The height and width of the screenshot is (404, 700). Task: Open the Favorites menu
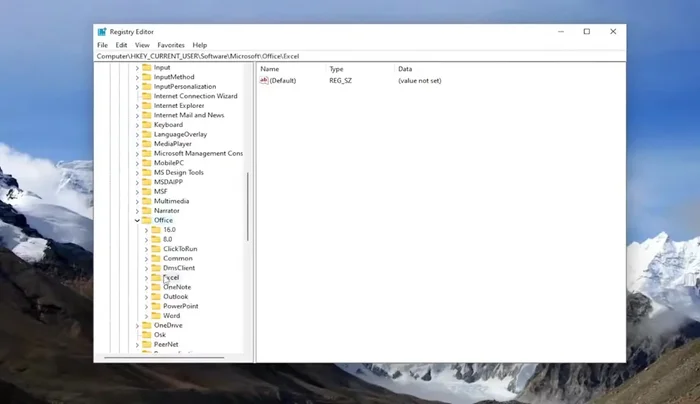pos(171,45)
